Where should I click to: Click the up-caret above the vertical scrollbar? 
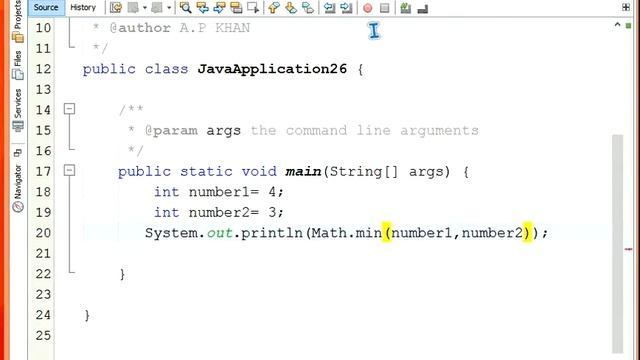tap(617, 25)
